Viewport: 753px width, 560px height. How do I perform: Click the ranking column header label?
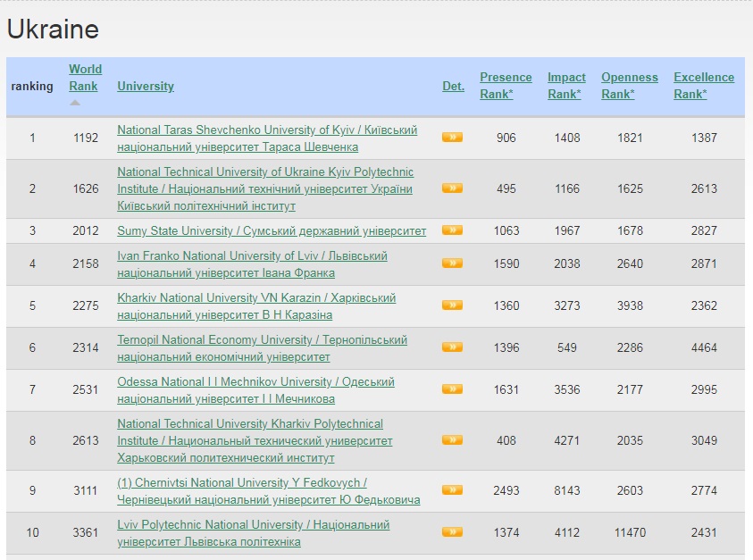coord(32,86)
